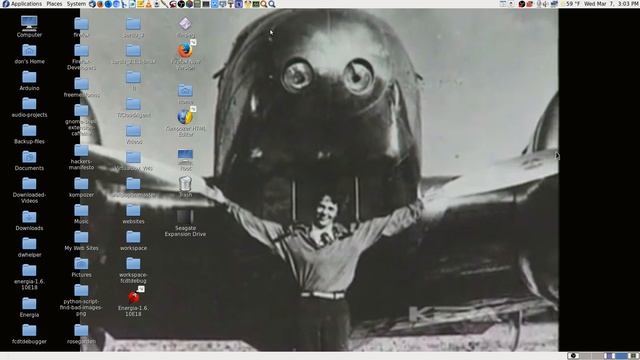
Task: Launch VLC cone icon in top panel
Action: [149, 4]
